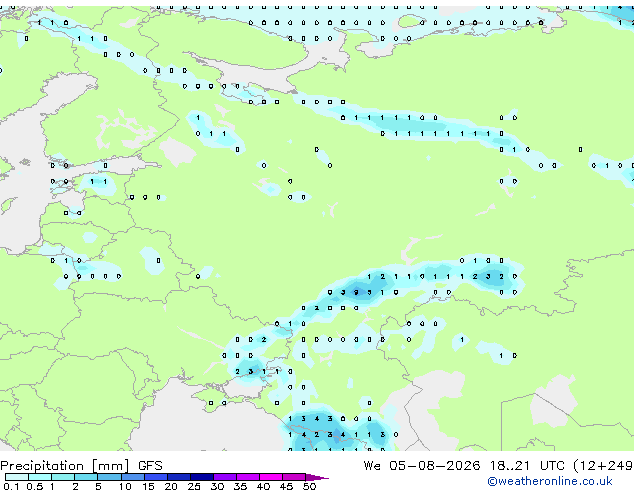Click the 45–50 mm legend color box
The height and width of the screenshot is (490, 634).
[294, 477]
